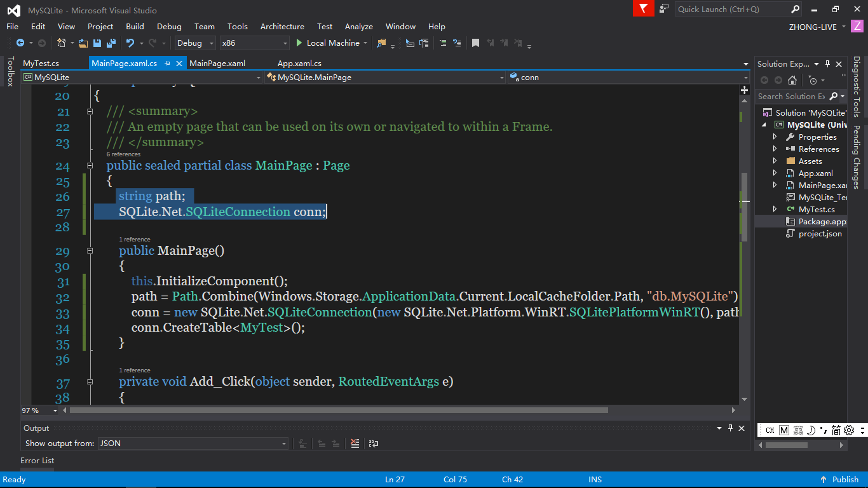Click the ZHONG-LIVE account name

813,27
